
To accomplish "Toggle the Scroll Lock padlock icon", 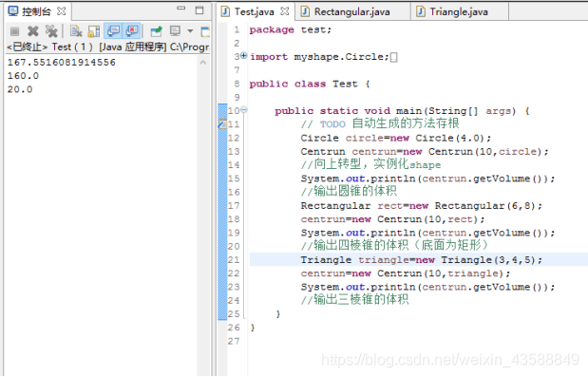I will (94, 31).
